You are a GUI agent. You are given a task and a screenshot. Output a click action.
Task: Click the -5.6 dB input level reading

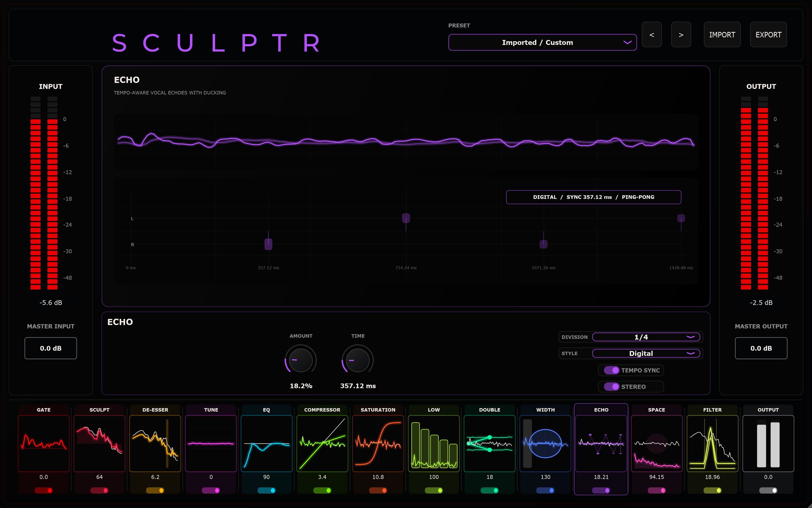pos(51,303)
